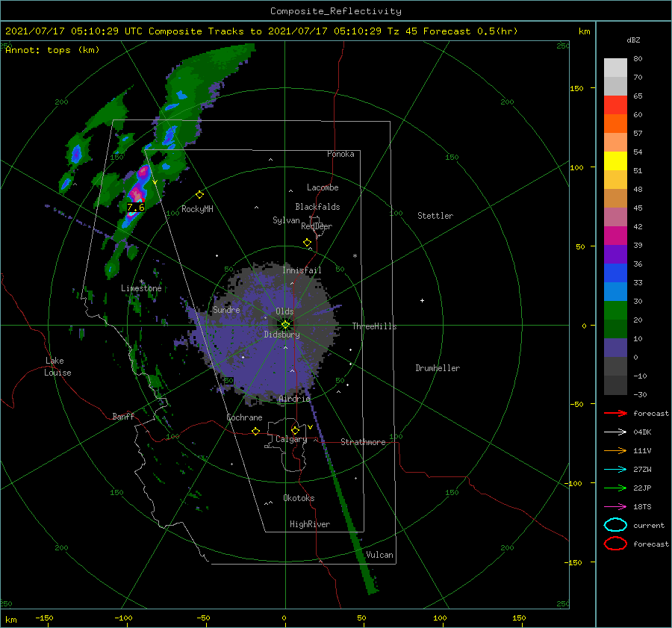Click the Vulcan city label
This screenshot has width=672, height=628.
379,555
